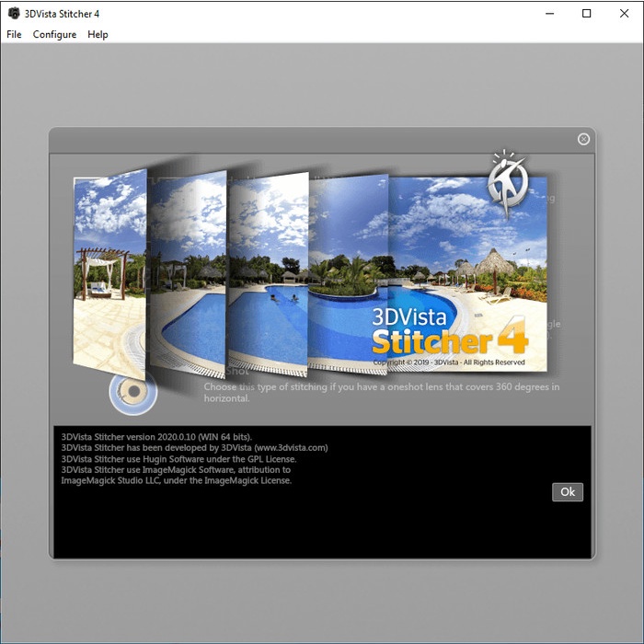Image resolution: width=644 pixels, height=644 pixels.
Task: Click the 'Copyright © 2019 - 3DVista' text
Action: tap(449, 362)
